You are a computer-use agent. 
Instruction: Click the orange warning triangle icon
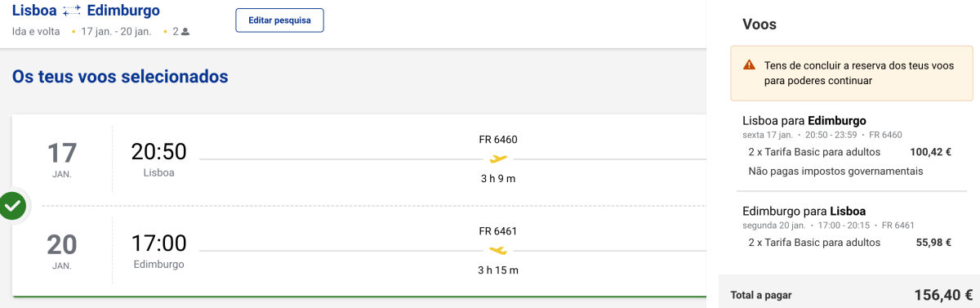click(749, 65)
